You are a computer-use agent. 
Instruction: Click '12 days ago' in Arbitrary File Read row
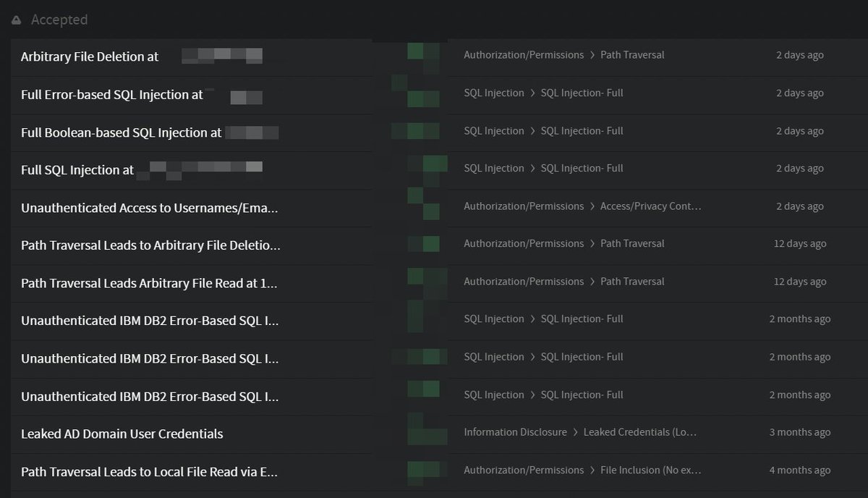800,282
